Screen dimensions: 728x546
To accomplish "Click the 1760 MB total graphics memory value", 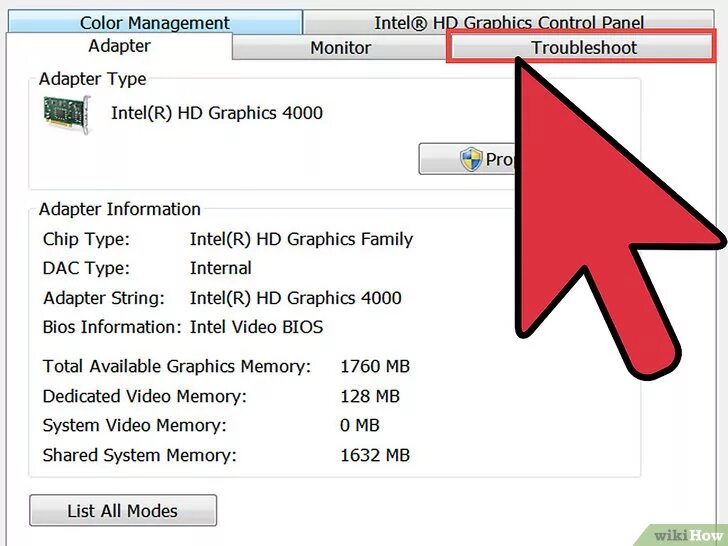I will (375, 366).
